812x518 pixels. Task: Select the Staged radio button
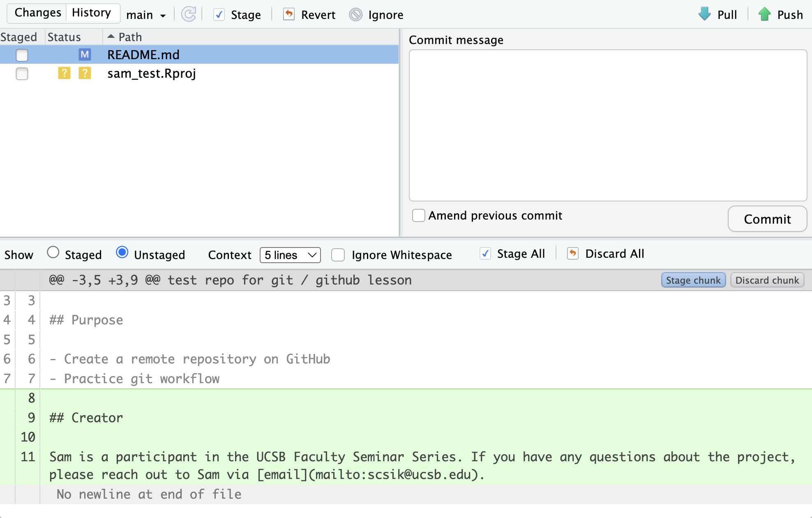[53, 252]
